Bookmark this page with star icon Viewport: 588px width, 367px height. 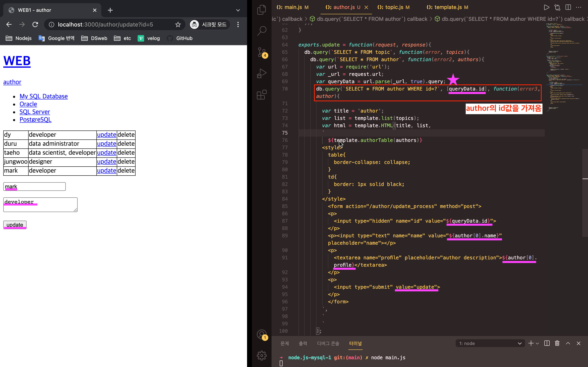(178, 24)
